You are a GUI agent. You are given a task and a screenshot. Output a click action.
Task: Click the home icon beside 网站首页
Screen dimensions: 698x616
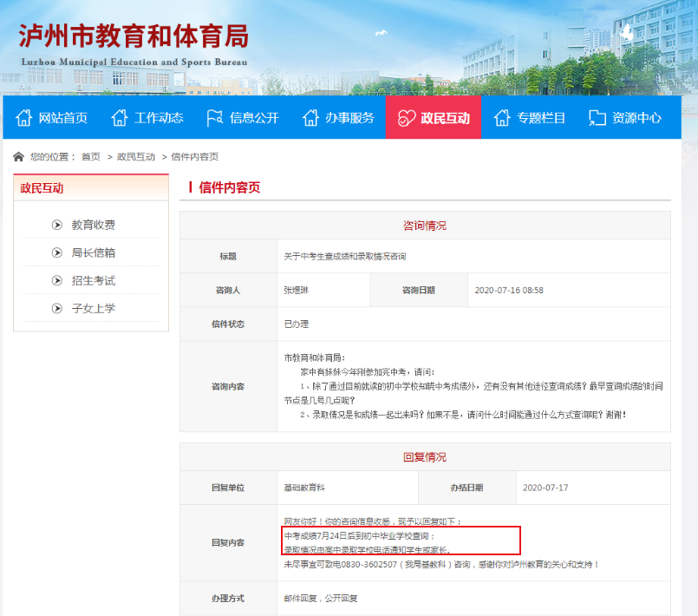click(x=23, y=118)
